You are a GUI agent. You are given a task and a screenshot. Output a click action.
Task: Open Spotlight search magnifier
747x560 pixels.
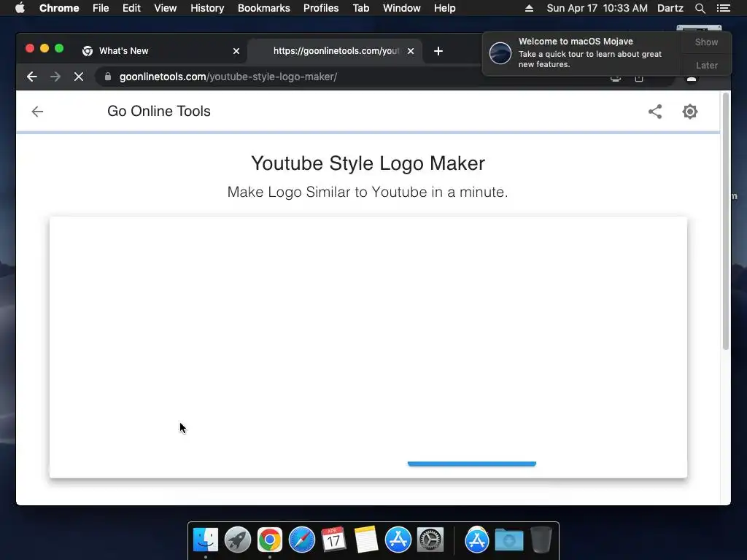click(700, 8)
